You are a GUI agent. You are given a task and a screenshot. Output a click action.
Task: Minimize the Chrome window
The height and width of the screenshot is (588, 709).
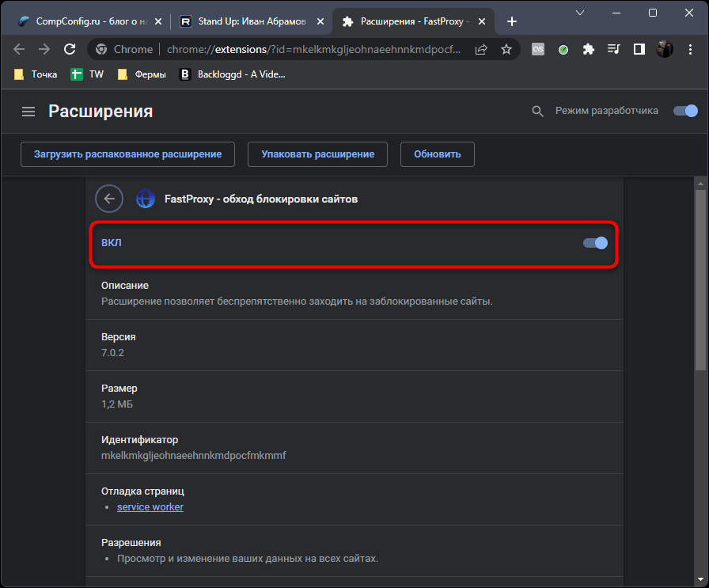(616, 13)
